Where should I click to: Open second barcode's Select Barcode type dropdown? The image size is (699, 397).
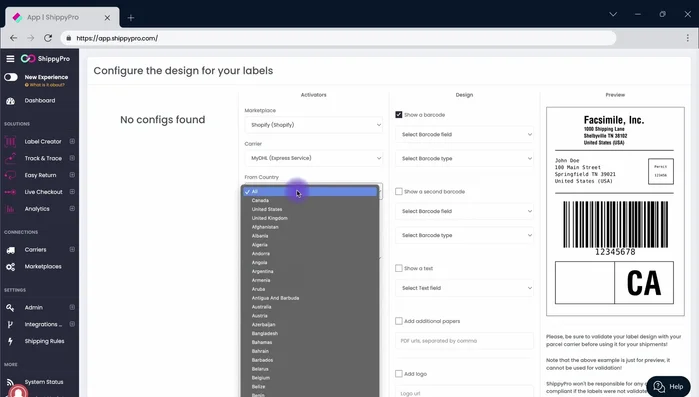464,235
